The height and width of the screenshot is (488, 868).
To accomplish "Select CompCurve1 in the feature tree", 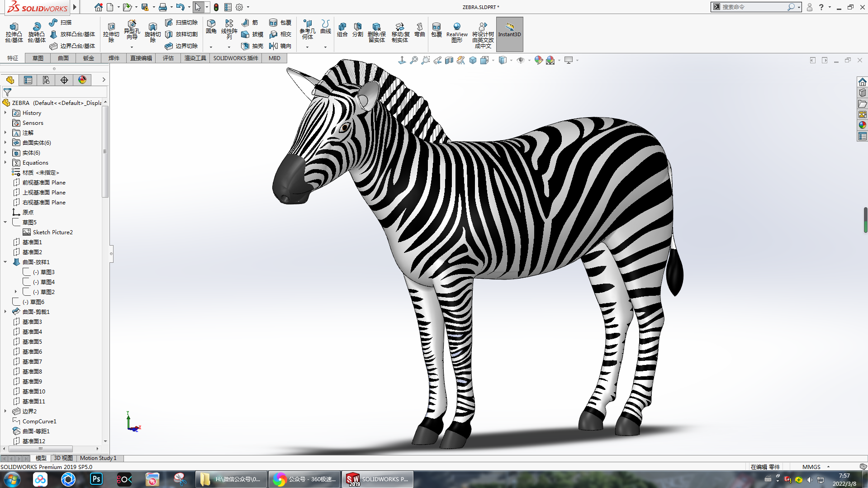I will pyautogui.click(x=39, y=422).
